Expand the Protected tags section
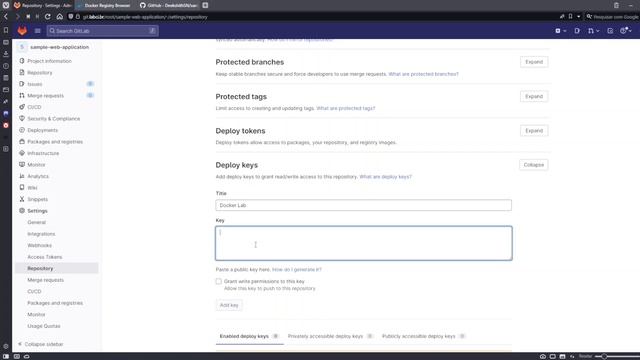The height and width of the screenshot is (360, 640). (x=534, y=96)
